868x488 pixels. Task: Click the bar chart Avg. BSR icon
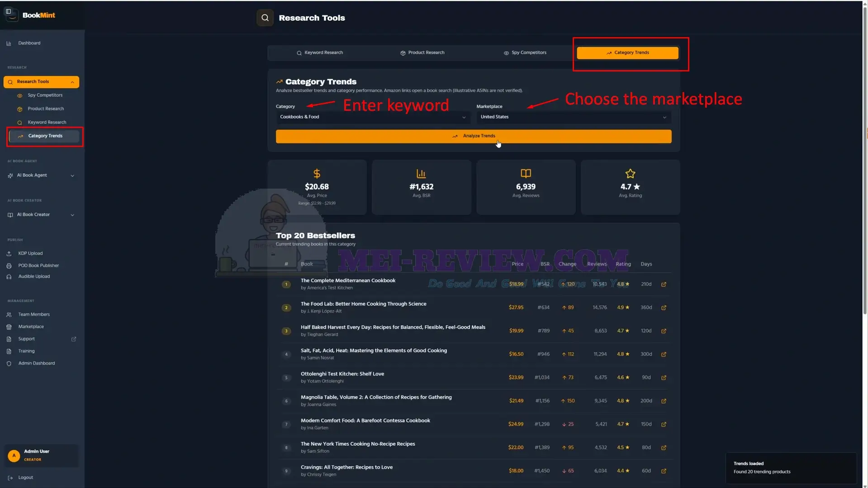tap(421, 174)
